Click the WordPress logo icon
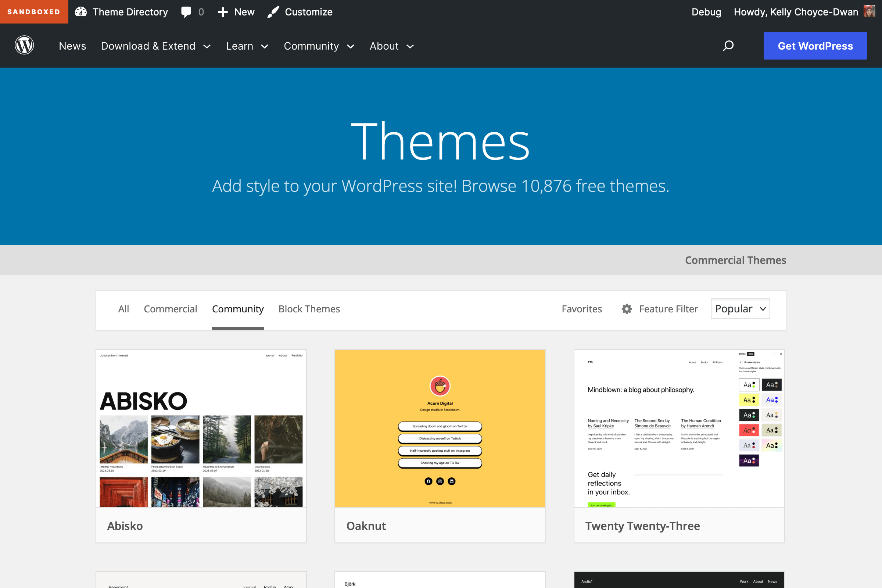The width and height of the screenshot is (882, 588). coord(24,45)
